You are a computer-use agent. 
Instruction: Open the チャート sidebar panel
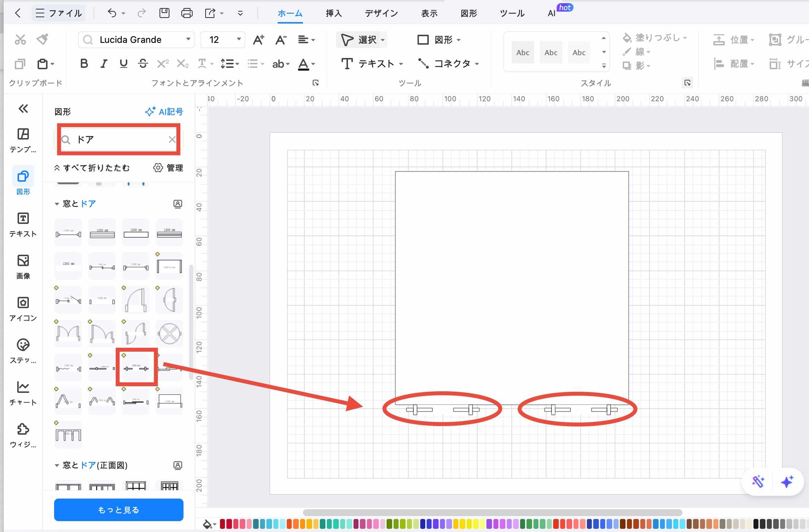(x=23, y=393)
